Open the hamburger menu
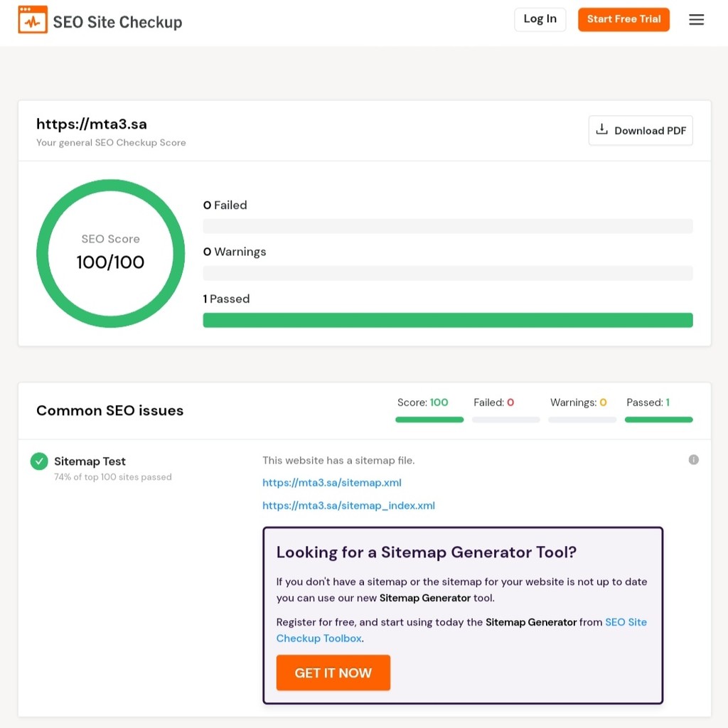The height and width of the screenshot is (728, 728). pyautogui.click(x=696, y=20)
